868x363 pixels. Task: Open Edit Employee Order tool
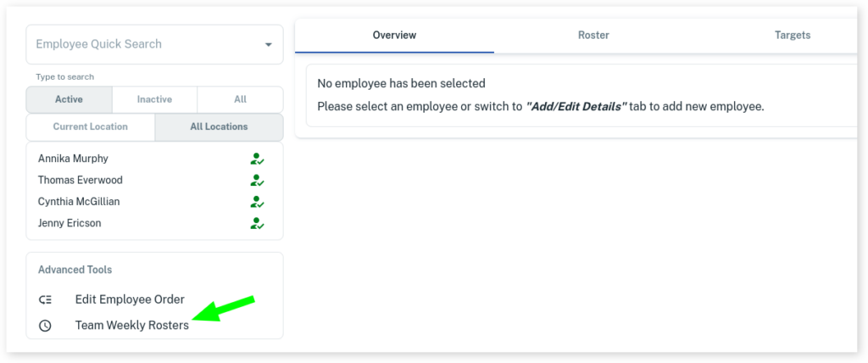tap(130, 299)
